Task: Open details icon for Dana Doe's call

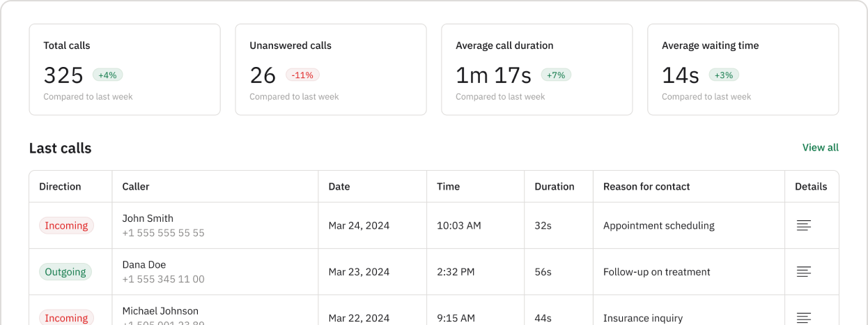Action: point(804,272)
